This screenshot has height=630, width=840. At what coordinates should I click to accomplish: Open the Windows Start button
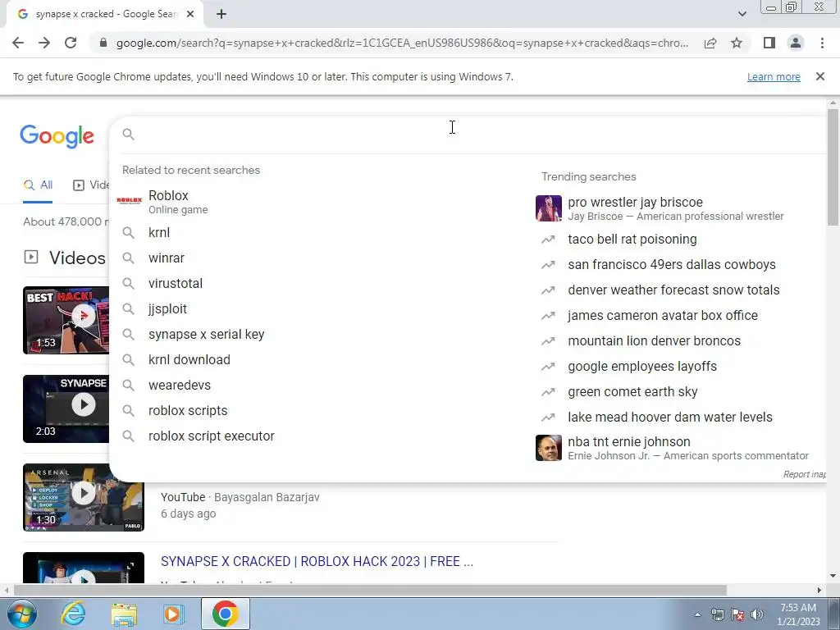21,614
